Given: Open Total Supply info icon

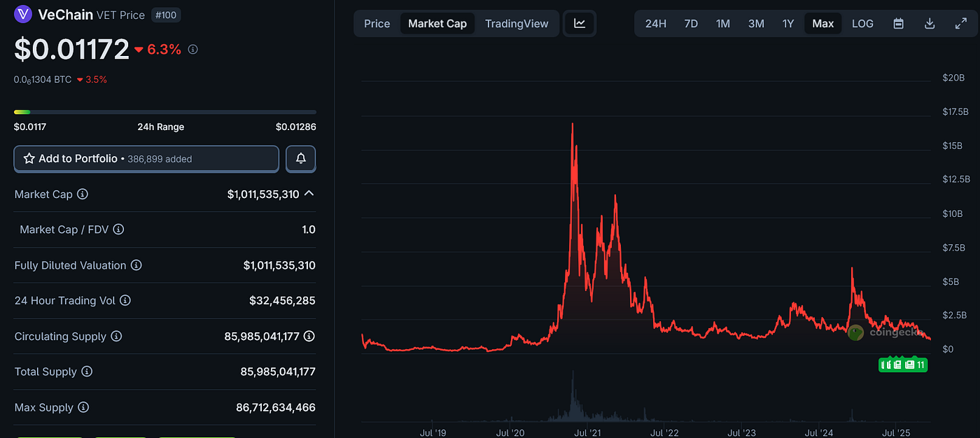Looking at the screenshot, I should 87,372.
